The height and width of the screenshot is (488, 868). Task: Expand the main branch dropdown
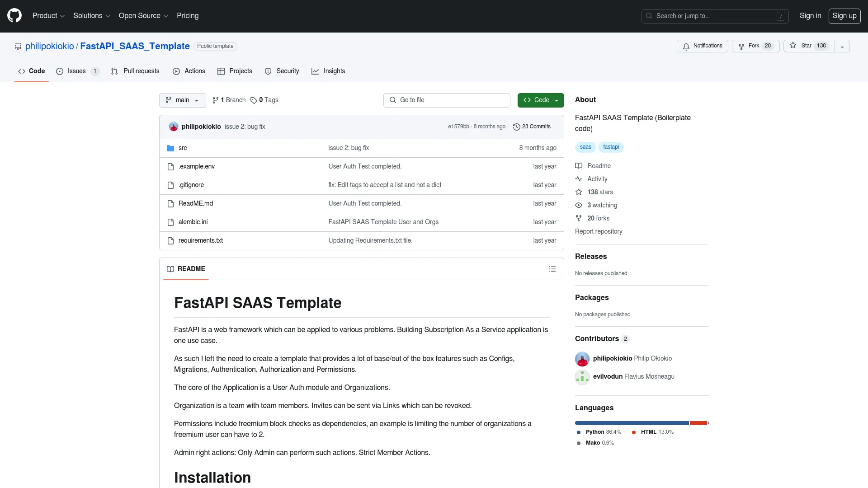click(x=182, y=99)
